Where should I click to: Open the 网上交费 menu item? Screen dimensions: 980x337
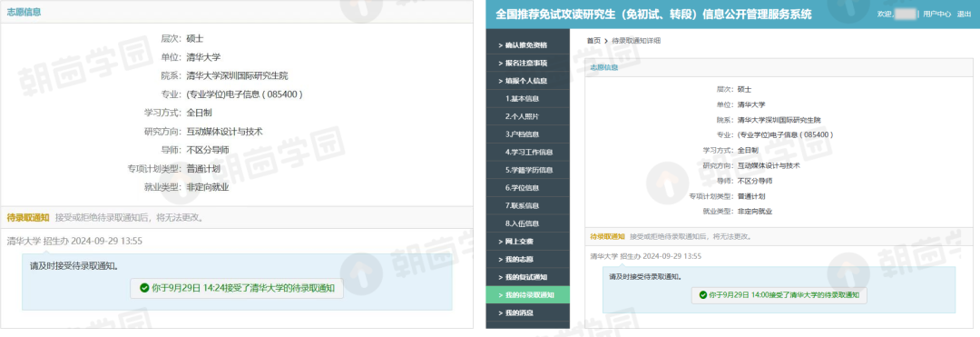(527, 242)
